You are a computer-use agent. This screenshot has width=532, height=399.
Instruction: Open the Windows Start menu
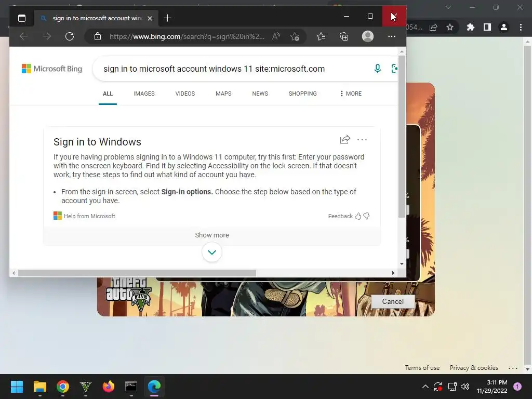[17, 387]
